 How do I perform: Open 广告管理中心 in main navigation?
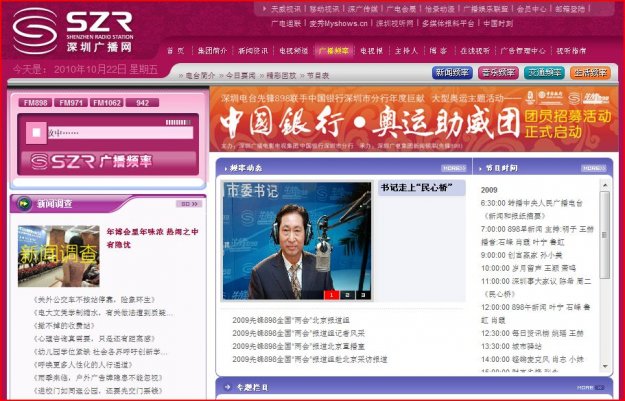523,51
